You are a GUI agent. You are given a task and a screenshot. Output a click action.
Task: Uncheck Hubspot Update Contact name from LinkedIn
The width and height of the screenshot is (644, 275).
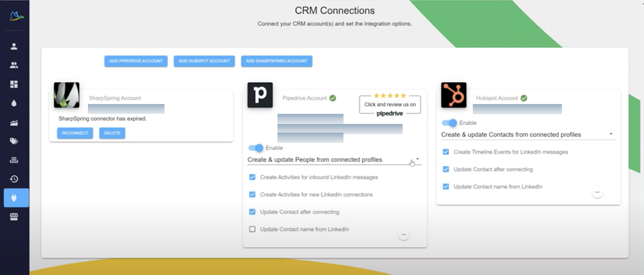(446, 186)
